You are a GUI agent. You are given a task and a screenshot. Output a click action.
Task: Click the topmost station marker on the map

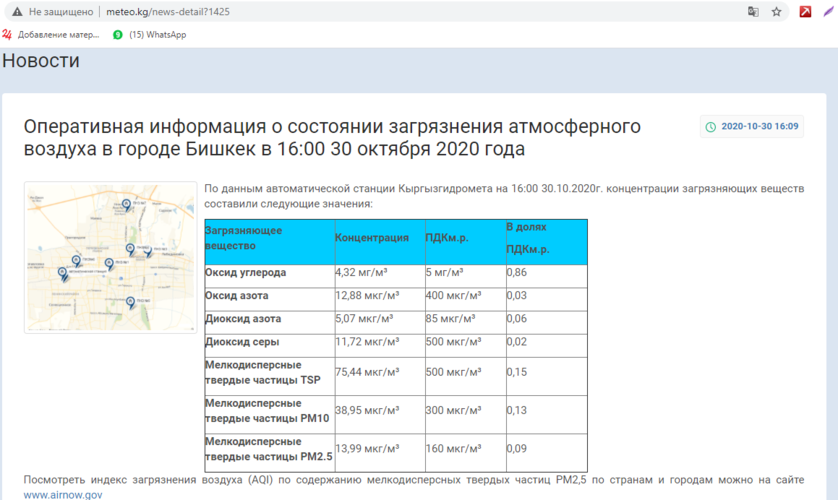tap(126, 204)
